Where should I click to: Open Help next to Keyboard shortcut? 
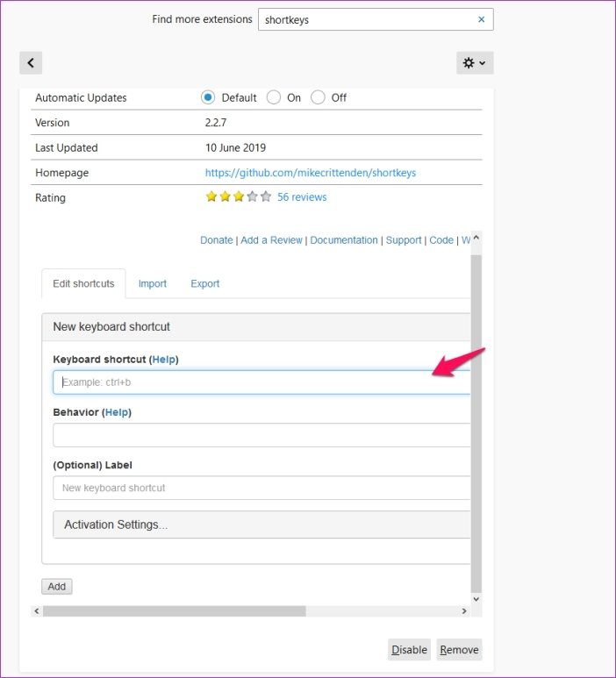(x=164, y=360)
